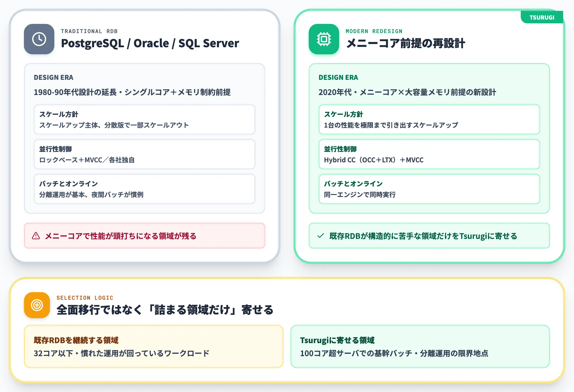
Task: Click ロックベース＋MVCC／各社独自 text
Action: [x=87, y=160]
